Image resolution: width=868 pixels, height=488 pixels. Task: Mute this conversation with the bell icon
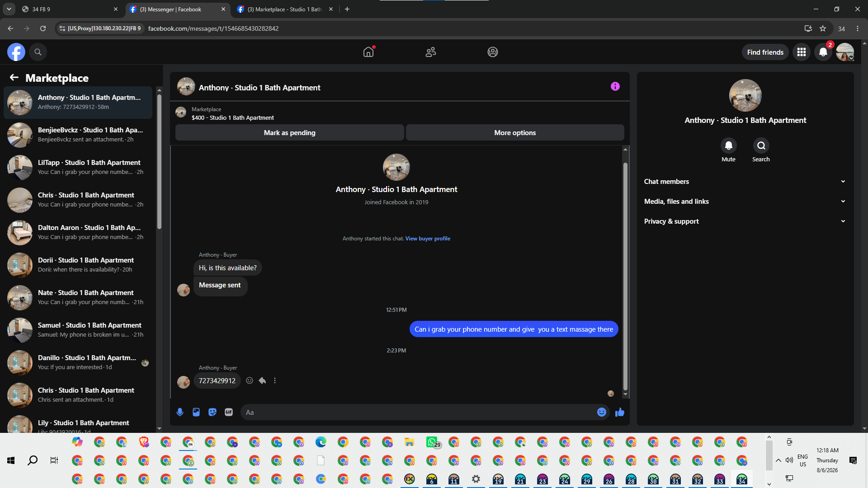[728, 145]
